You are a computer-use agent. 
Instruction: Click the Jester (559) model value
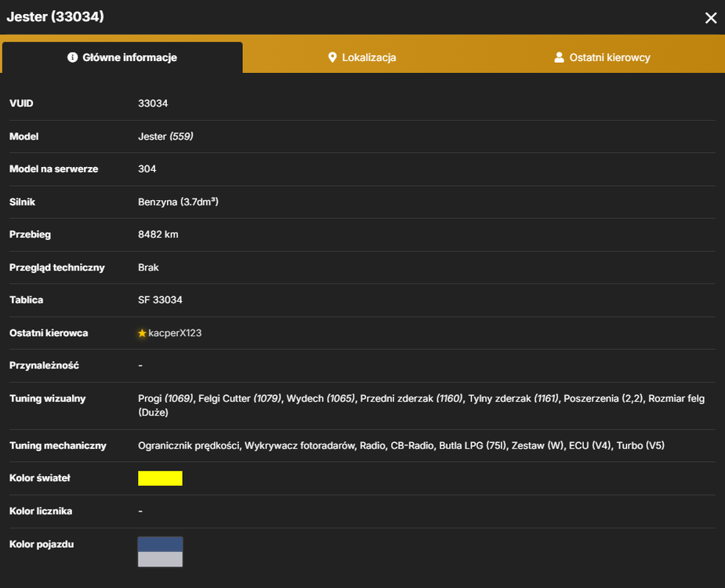tap(165, 136)
